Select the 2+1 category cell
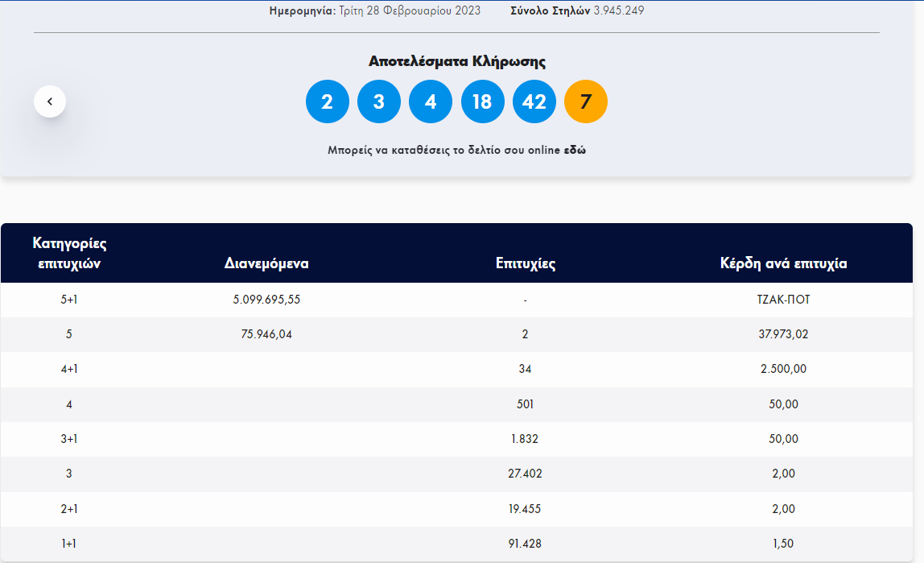The height and width of the screenshot is (563, 924). click(x=69, y=509)
